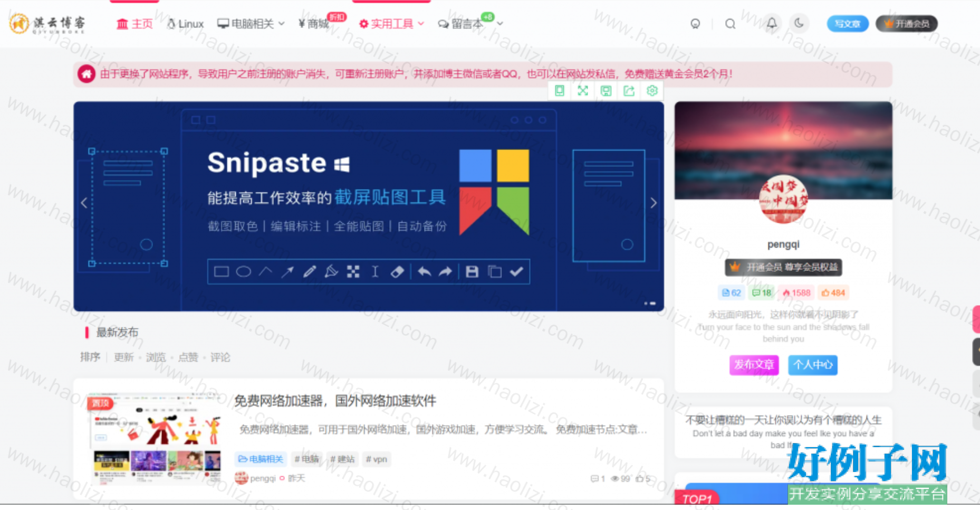Go to next banner slide arrow
The width and height of the screenshot is (980, 510).
tap(654, 203)
